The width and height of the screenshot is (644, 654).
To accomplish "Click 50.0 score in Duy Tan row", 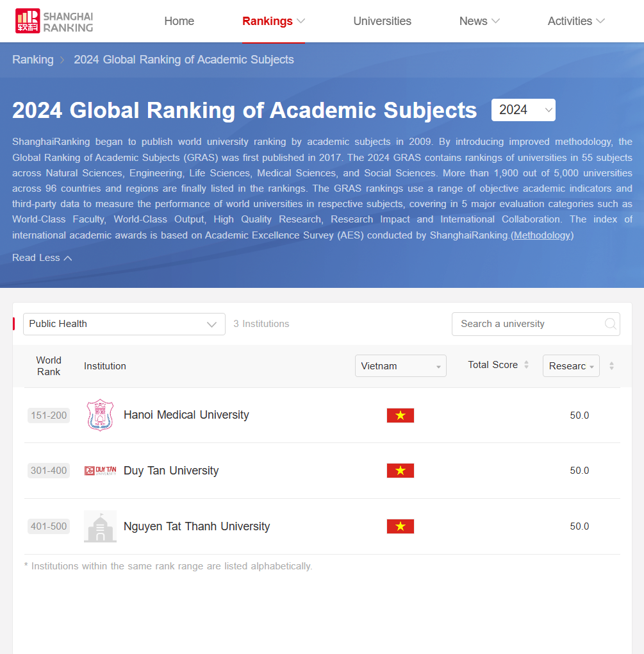I will coord(579,471).
